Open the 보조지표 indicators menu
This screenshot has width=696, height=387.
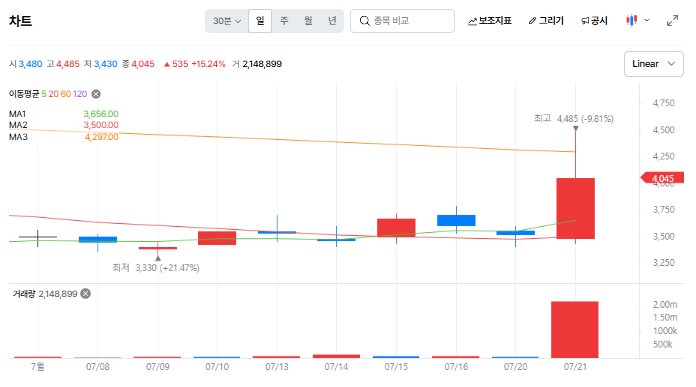point(490,21)
